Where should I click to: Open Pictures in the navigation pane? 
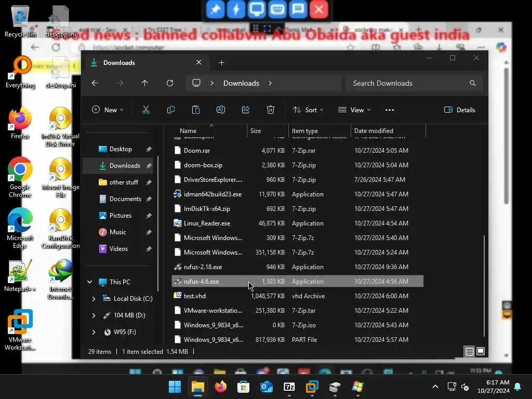pyautogui.click(x=120, y=216)
